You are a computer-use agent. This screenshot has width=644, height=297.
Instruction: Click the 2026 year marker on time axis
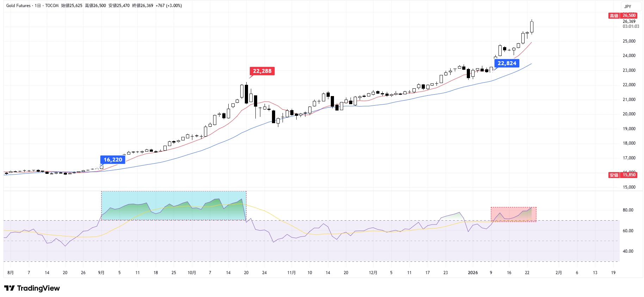(472, 273)
